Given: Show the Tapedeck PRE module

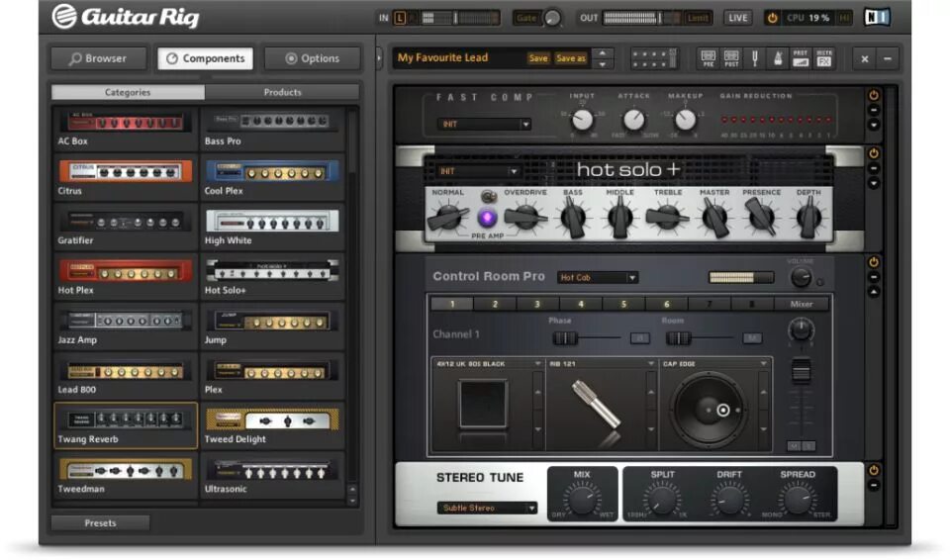Looking at the screenshot, I should pyautogui.click(x=709, y=58).
